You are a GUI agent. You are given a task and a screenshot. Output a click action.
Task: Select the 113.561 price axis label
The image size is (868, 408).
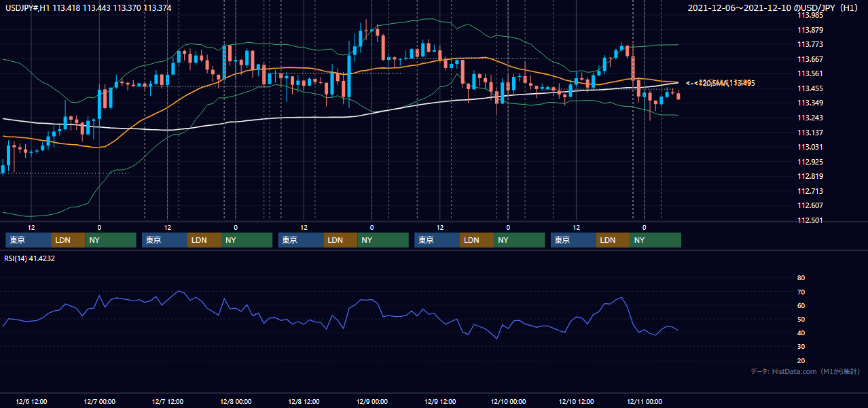810,73
